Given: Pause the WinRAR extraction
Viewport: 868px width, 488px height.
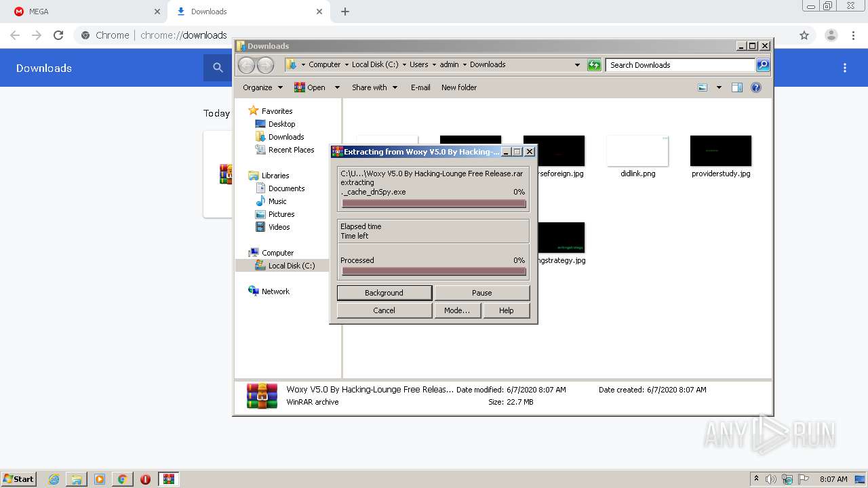Looking at the screenshot, I should pos(481,293).
